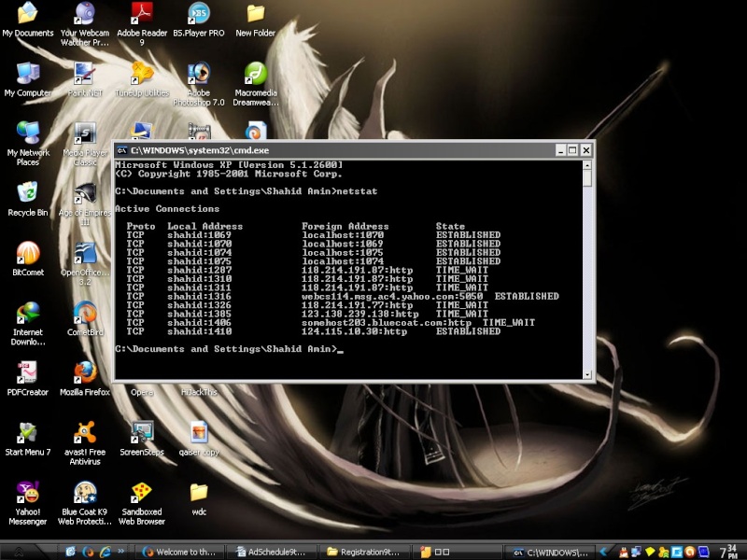Click the 'State' column header text
The width and height of the screenshot is (747, 560).
450,226
